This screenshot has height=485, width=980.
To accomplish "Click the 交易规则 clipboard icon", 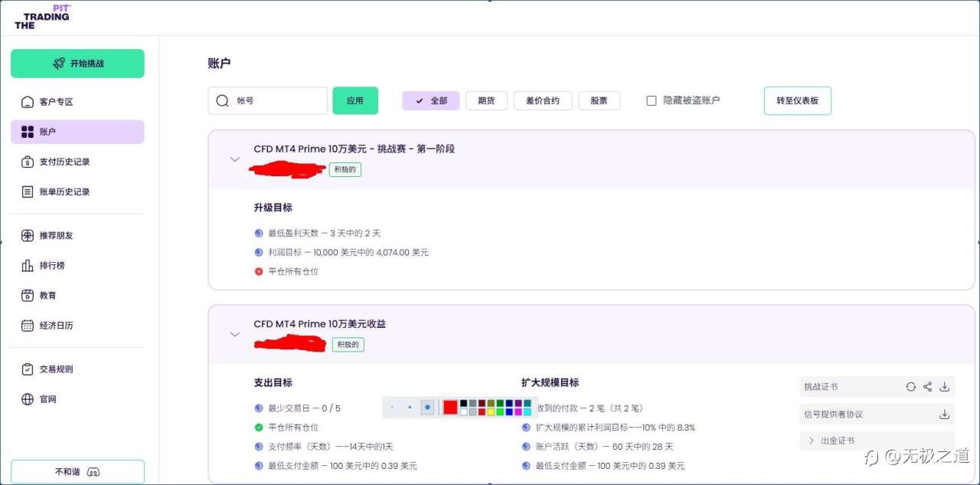I will click(28, 369).
